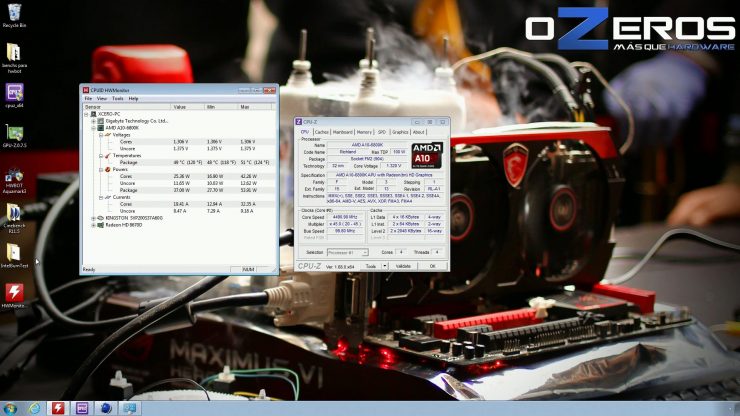
Task: Collapse the Voltages group
Action: pyautogui.click(x=101, y=135)
